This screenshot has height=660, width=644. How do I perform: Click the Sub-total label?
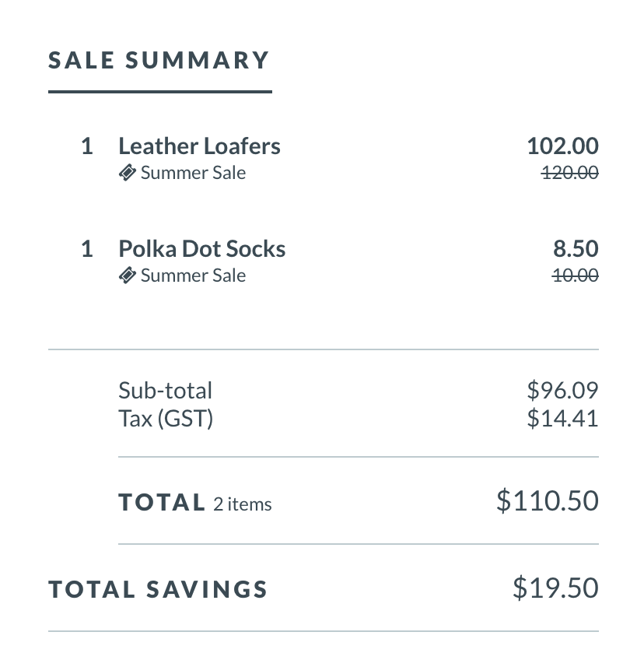(x=166, y=391)
